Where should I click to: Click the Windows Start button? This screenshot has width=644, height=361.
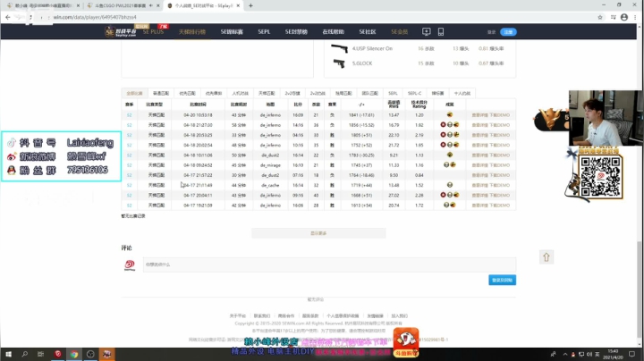point(8,354)
